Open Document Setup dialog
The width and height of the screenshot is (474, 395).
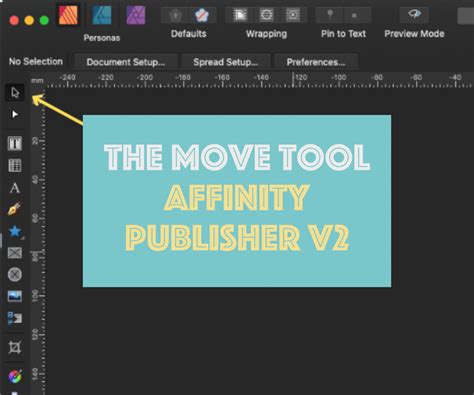coord(126,62)
